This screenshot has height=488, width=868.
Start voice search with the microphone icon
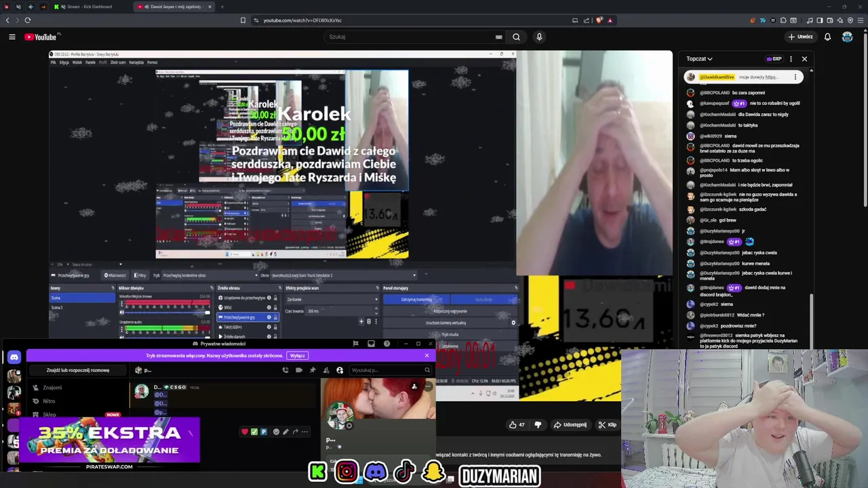539,37
